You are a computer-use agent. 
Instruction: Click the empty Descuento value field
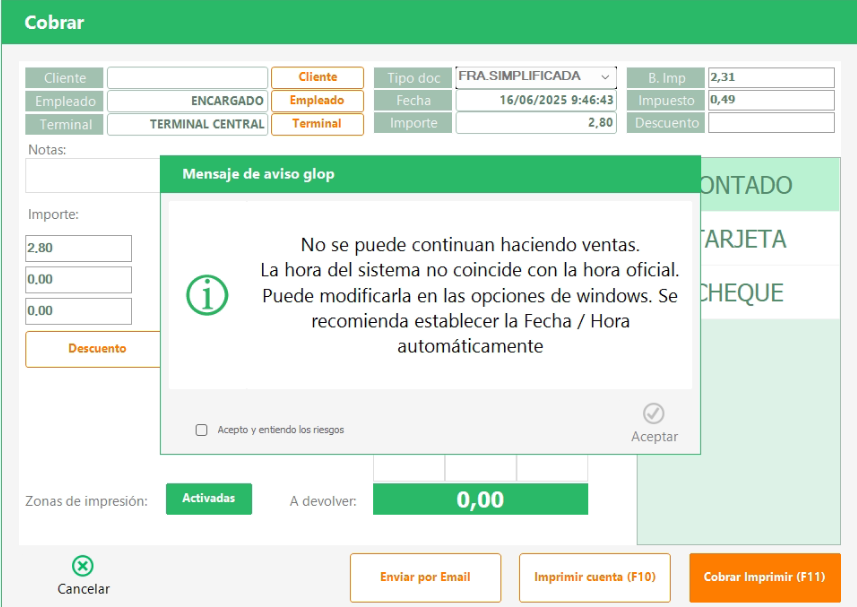click(770, 123)
